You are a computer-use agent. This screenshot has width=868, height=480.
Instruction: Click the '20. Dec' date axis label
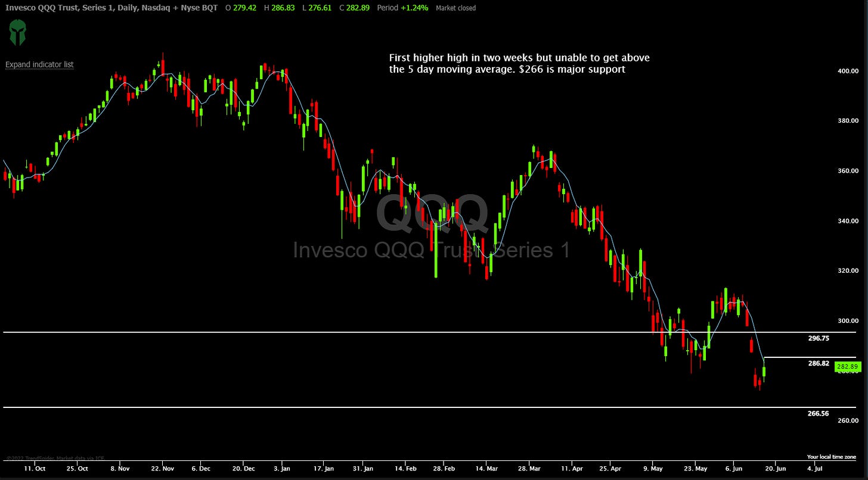click(x=243, y=469)
